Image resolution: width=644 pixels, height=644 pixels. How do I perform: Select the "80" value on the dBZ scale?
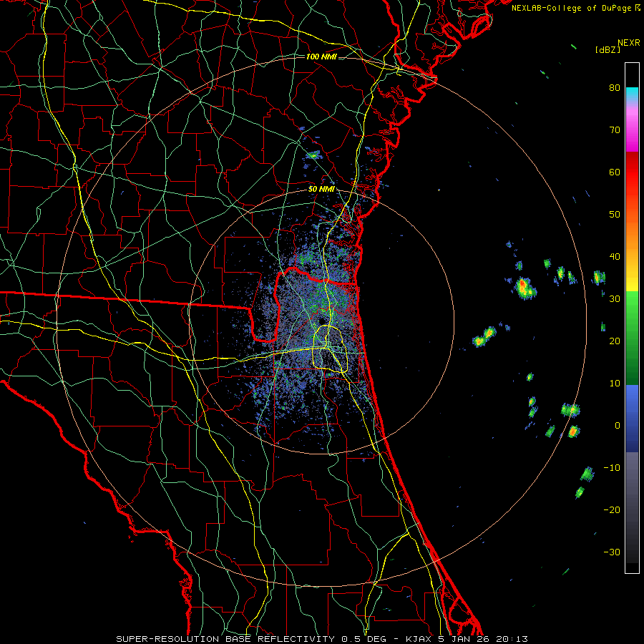point(615,87)
